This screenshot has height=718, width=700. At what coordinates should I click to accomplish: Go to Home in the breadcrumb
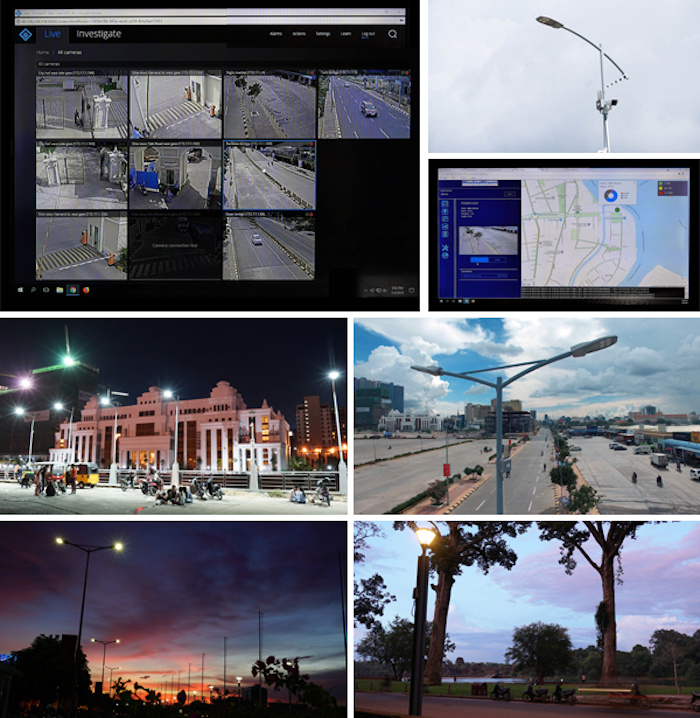(43, 50)
